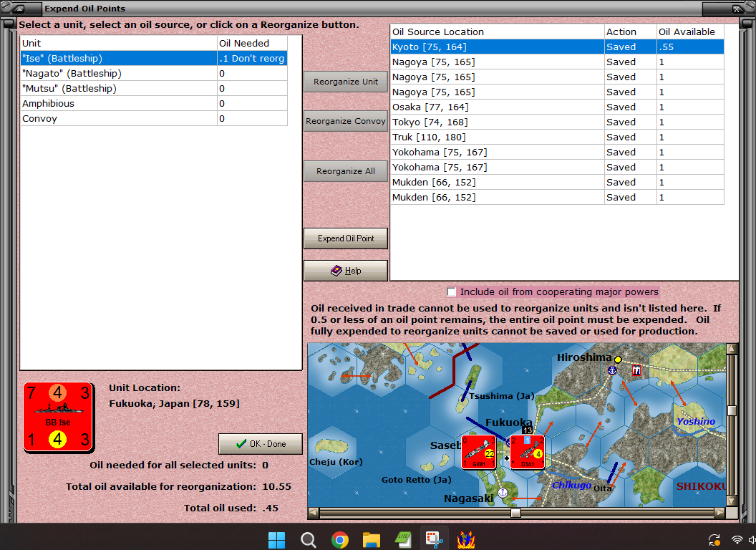Click the sync icon in the system tray
The width and height of the screenshot is (756, 550).
coord(714,540)
